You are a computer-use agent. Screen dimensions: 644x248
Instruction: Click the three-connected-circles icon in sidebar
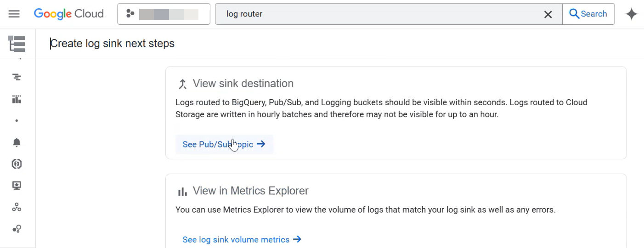coord(17,208)
